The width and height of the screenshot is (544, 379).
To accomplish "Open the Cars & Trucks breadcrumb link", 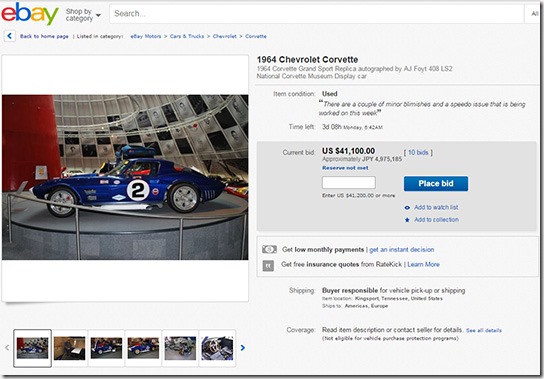I will 187,36.
